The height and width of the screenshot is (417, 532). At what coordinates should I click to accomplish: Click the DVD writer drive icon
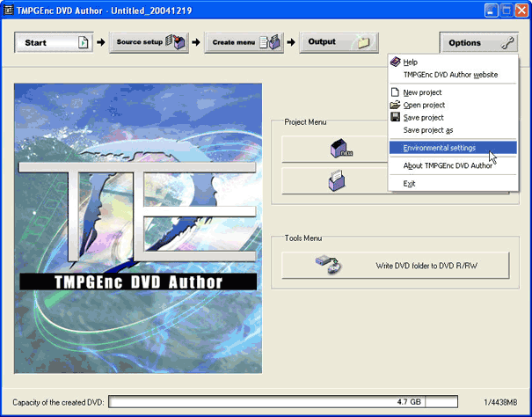[x=327, y=265]
